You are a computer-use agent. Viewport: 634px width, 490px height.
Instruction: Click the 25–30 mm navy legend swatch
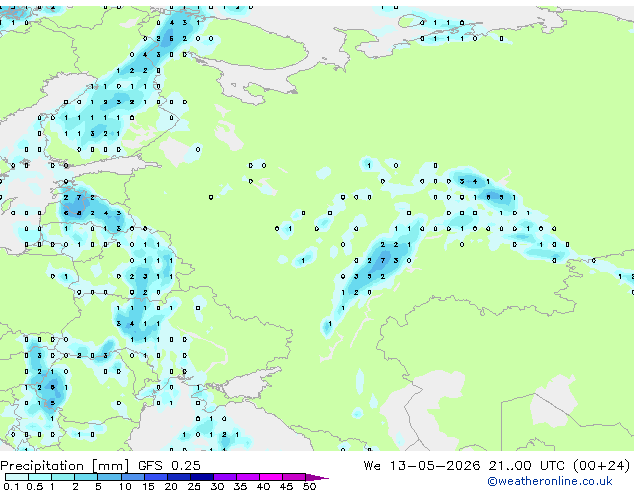[x=201, y=477]
